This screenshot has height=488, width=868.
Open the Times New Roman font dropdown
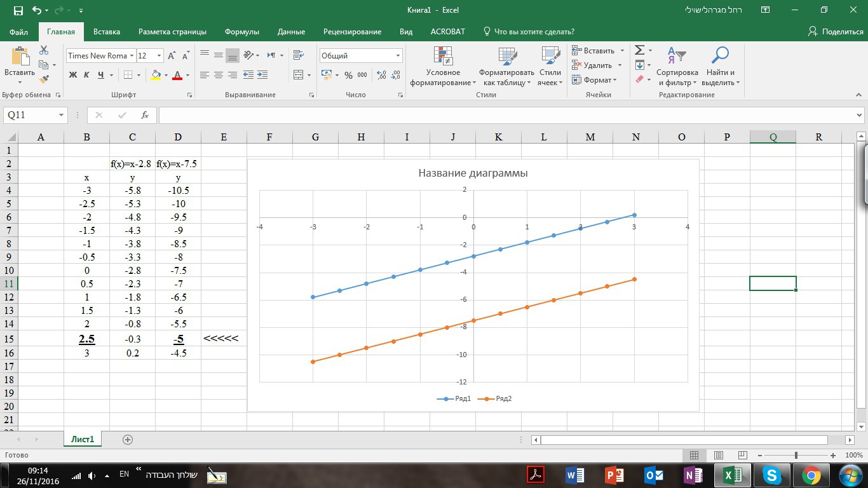tap(132, 56)
